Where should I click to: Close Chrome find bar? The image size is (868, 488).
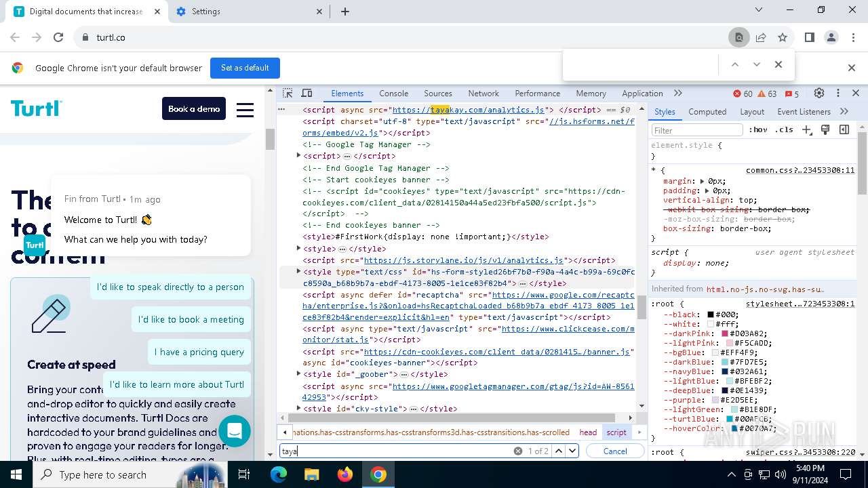point(778,64)
